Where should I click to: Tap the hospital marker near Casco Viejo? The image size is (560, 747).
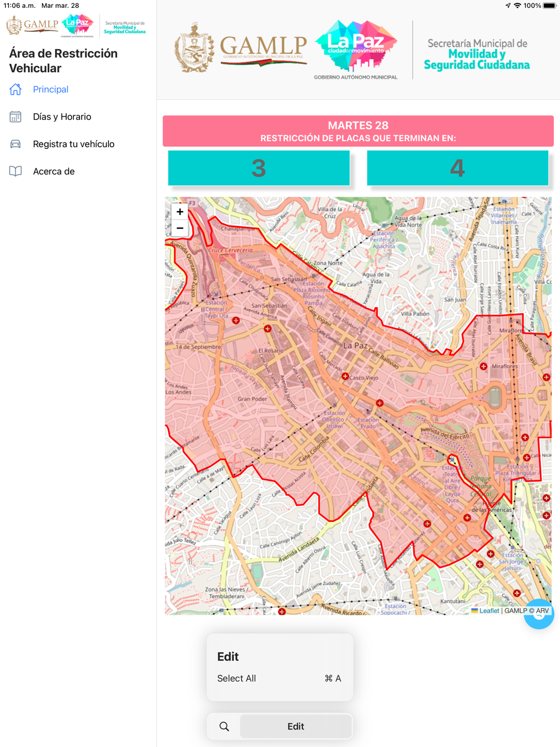(x=345, y=376)
